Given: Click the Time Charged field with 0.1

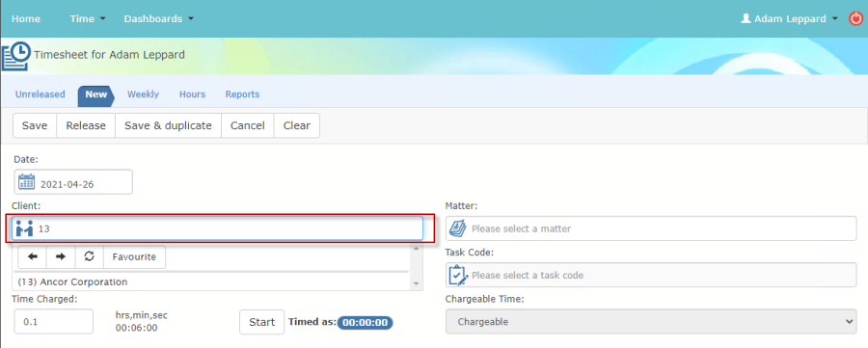Looking at the screenshot, I should point(54,322).
